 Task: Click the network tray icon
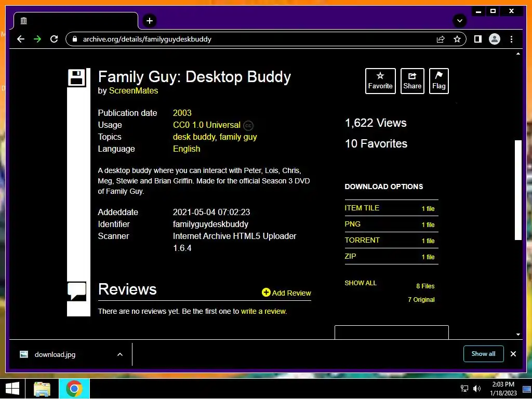464,389
